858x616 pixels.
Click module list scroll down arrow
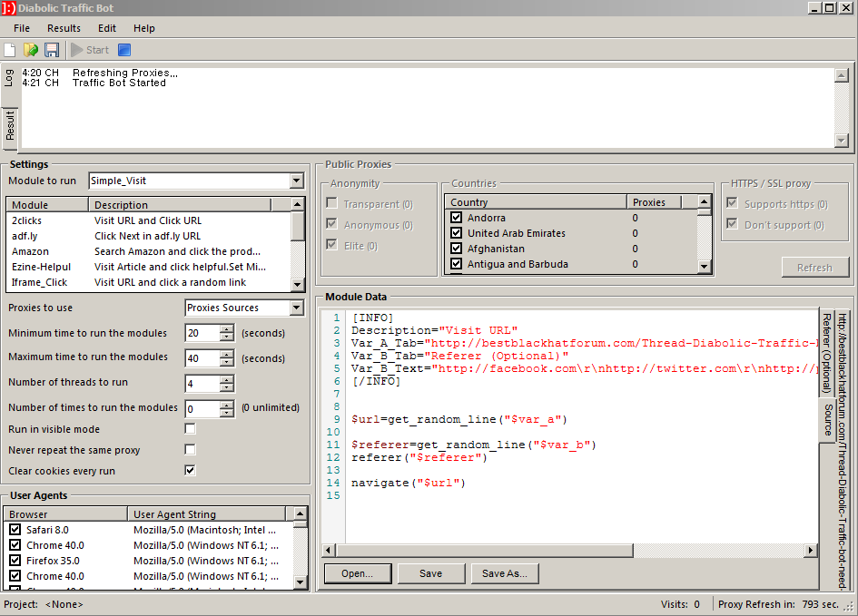(297, 284)
